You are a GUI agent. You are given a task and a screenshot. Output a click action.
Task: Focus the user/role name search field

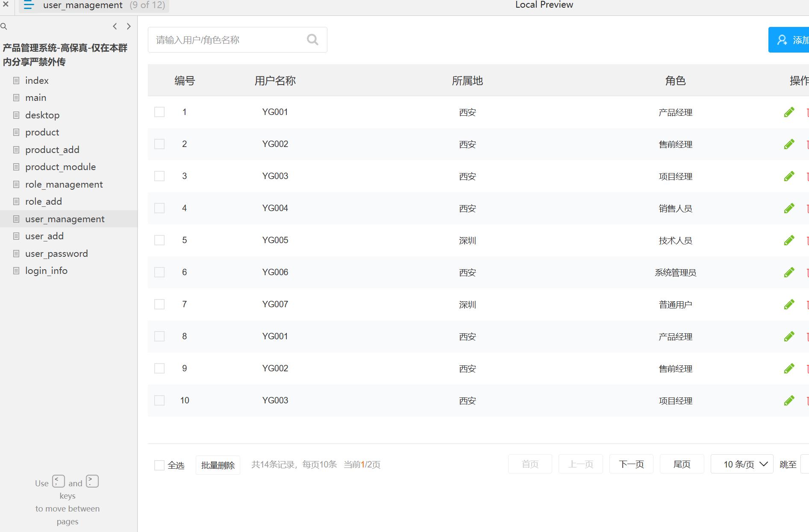[238, 40]
